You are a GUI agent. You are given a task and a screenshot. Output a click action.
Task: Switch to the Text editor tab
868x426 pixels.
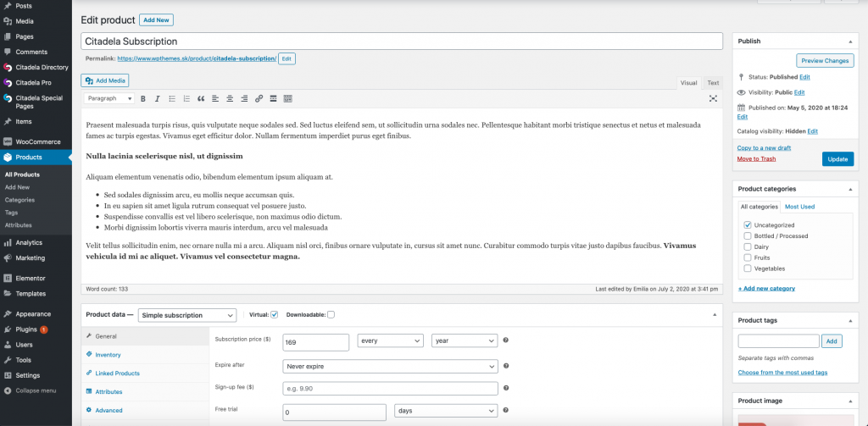pyautogui.click(x=713, y=83)
